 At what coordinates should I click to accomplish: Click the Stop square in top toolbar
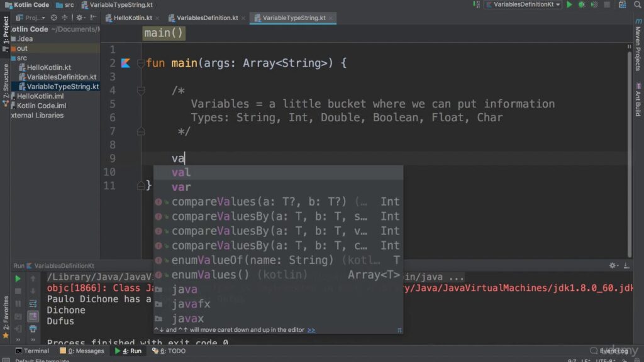(607, 4)
